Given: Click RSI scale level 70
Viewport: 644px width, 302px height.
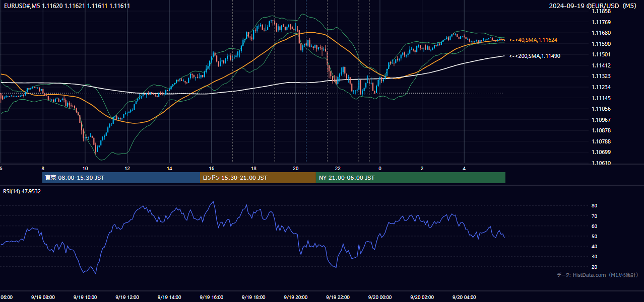Looking at the screenshot, I should [594, 216].
